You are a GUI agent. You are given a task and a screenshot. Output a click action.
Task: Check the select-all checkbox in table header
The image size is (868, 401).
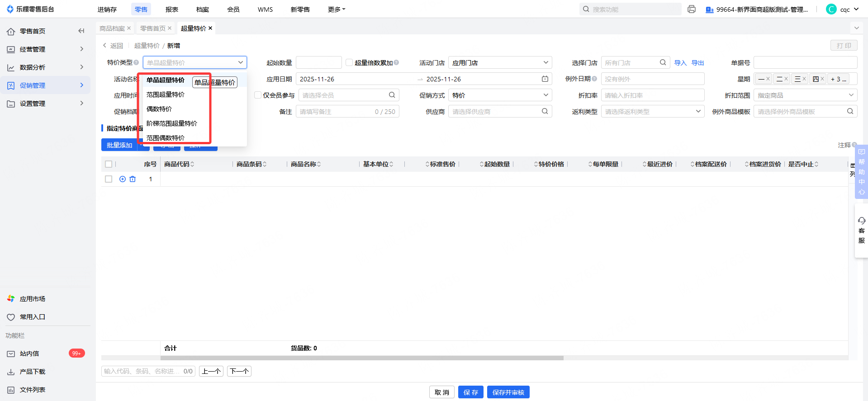click(x=109, y=164)
